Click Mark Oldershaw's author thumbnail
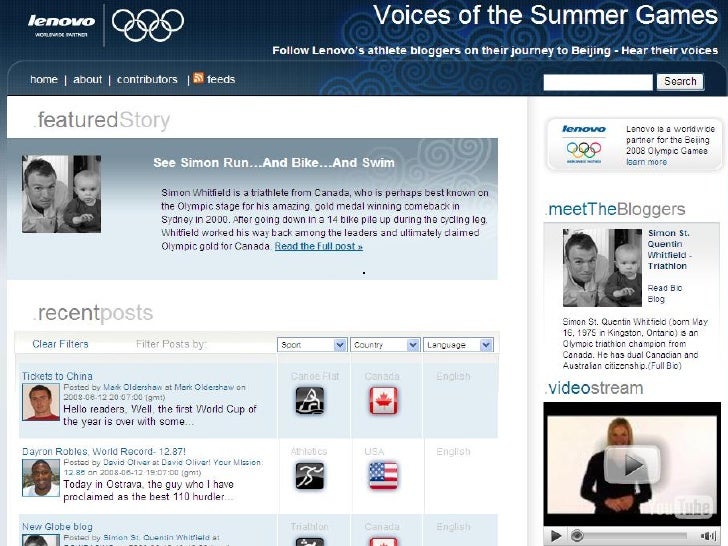Image resolution: width=728 pixels, height=546 pixels. pyautogui.click(x=41, y=403)
